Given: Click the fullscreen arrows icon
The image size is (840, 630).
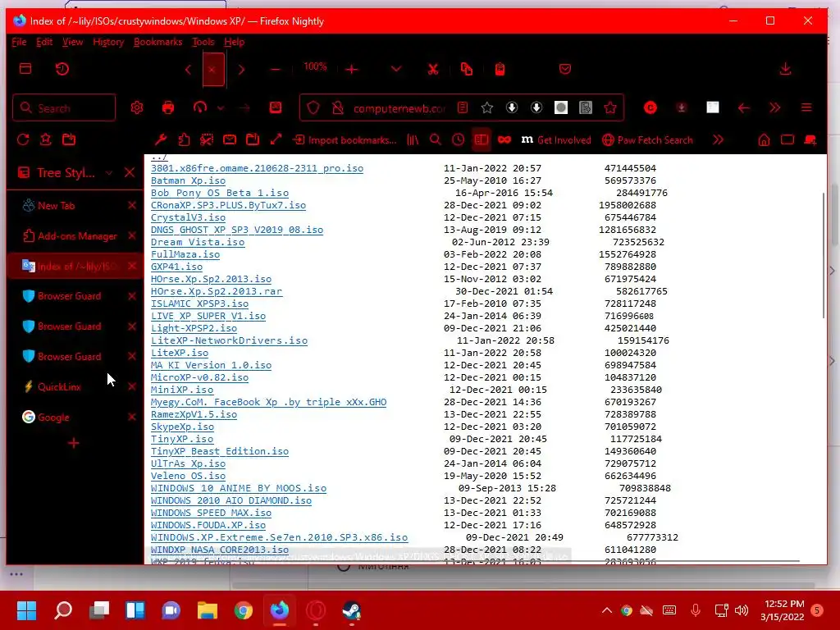Looking at the screenshot, I should coord(276,139).
